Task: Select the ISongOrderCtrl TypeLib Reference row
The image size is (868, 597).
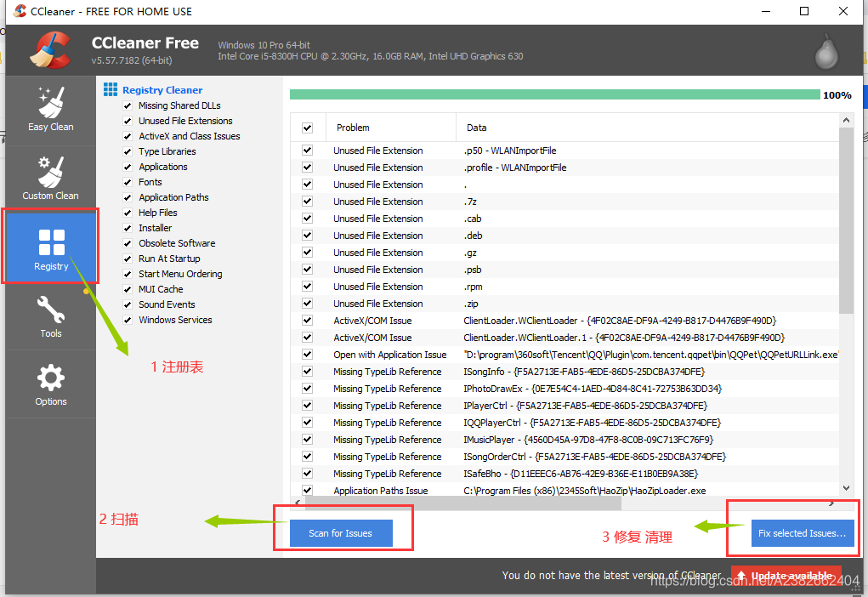Action: (564, 457)
